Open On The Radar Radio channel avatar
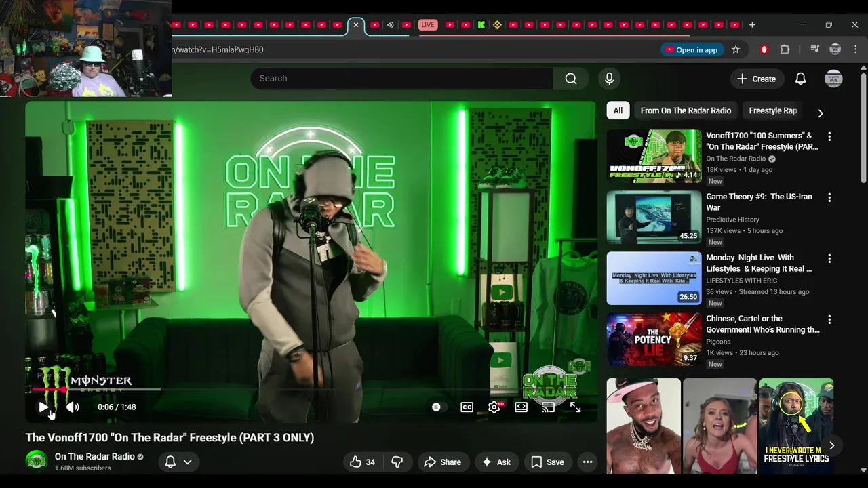 coord(37,461)
